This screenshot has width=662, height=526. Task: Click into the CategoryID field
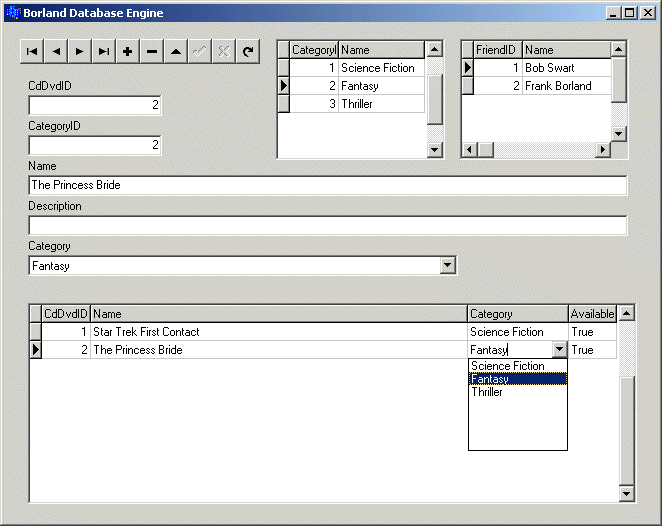point(95,145)
